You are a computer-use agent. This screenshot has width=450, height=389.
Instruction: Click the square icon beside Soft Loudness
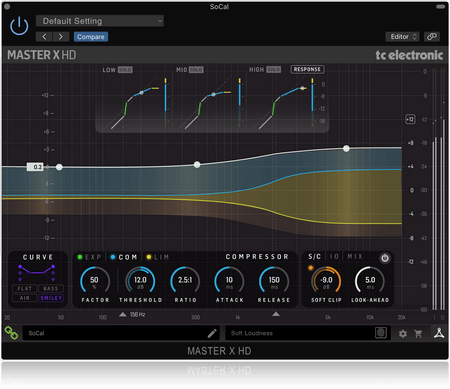tap(381, 333)
